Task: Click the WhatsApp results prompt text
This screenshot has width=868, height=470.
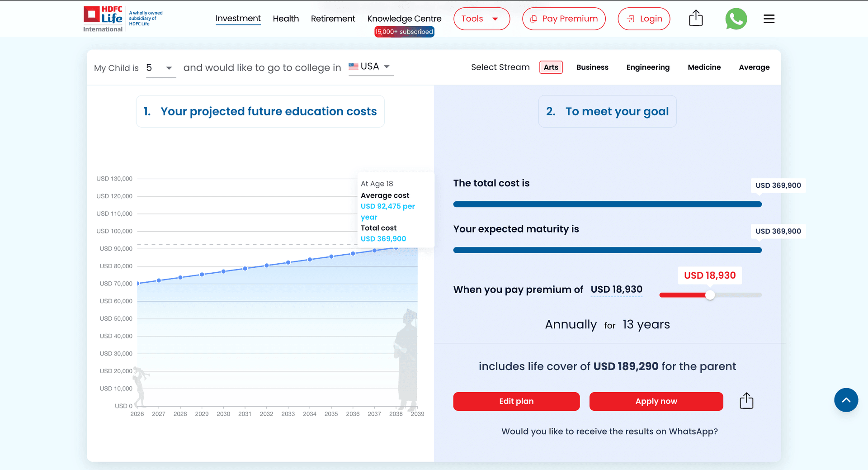Action: coord(609,431)
